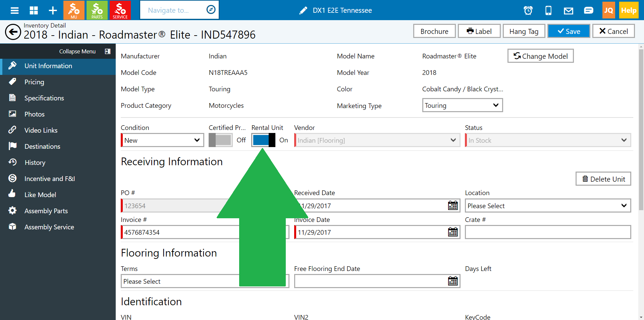Open the MU sales quick button
This screenshot has width=644, height=320.
coord(74,10)
